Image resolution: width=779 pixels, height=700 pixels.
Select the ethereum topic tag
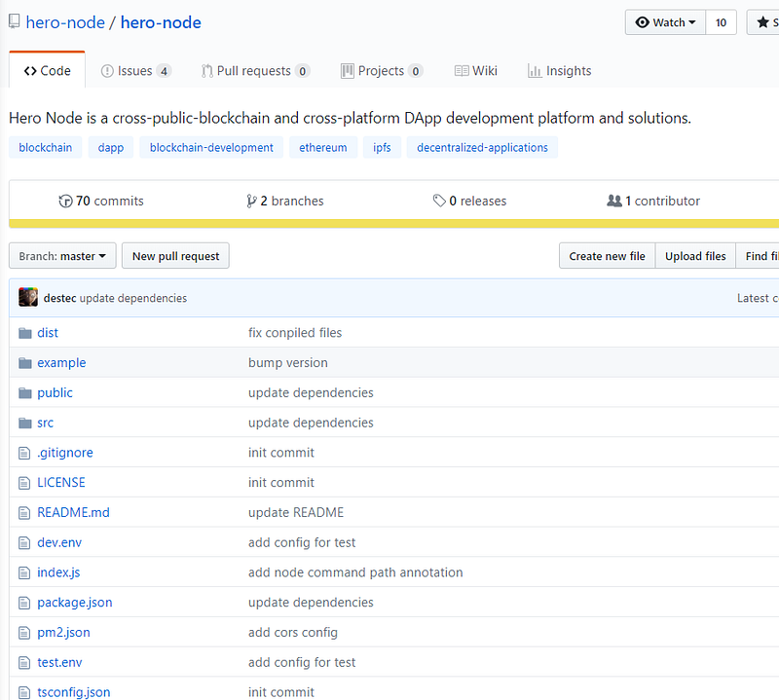tap(322, 148)
